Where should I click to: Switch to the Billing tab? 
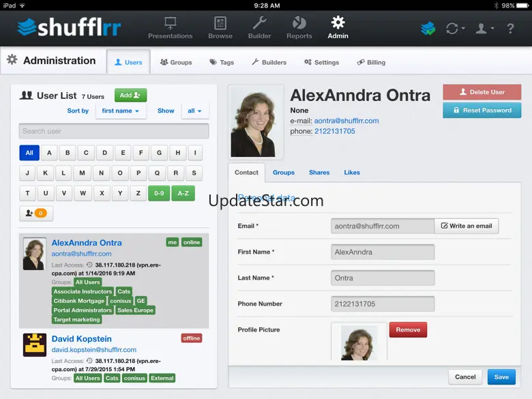(x=371, y=63)
